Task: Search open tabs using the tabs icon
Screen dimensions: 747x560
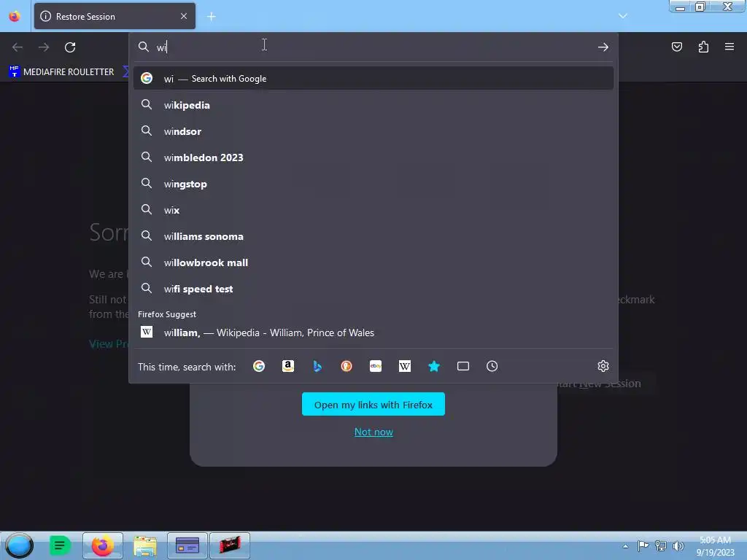Action: coord(463,366)
